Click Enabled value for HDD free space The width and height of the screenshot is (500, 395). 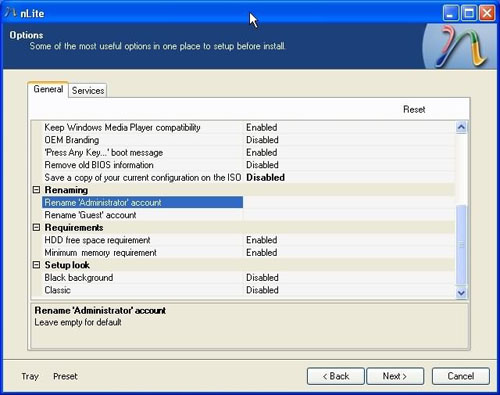pos(262,240)
